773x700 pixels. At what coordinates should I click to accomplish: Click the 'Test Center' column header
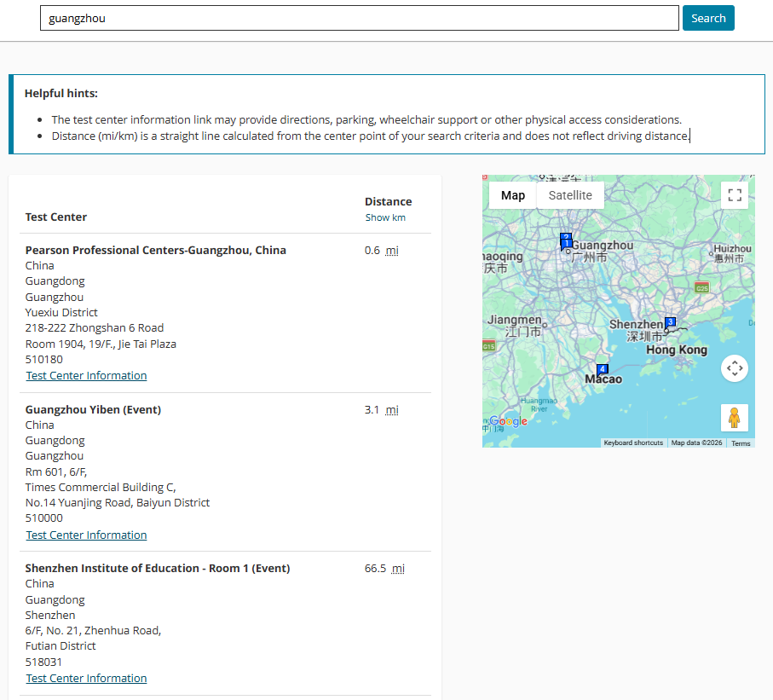(55, 217)
